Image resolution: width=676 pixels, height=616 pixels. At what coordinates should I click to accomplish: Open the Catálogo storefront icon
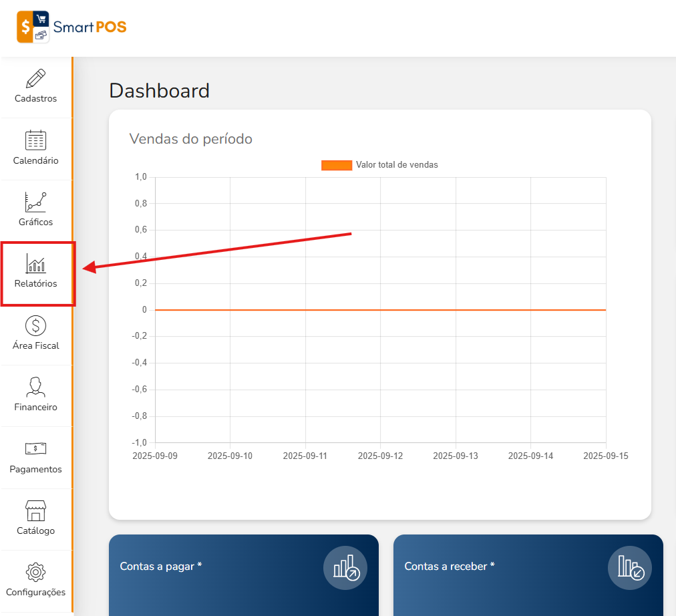point(36,511)
